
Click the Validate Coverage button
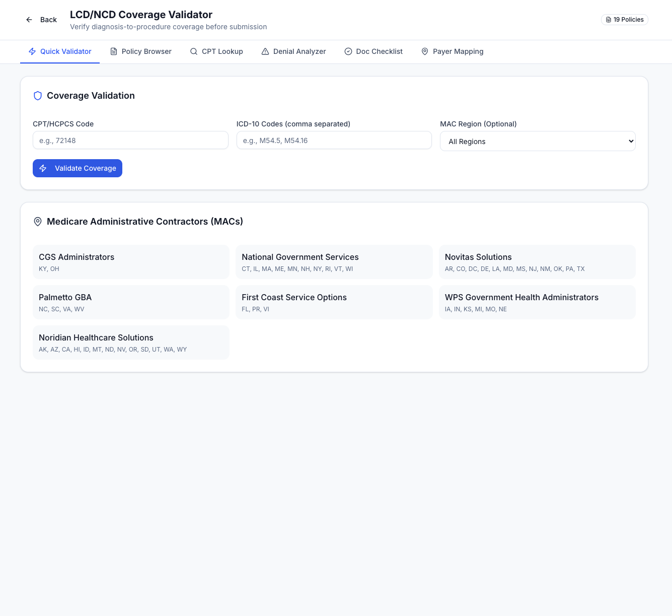click(x=78, y=168)
